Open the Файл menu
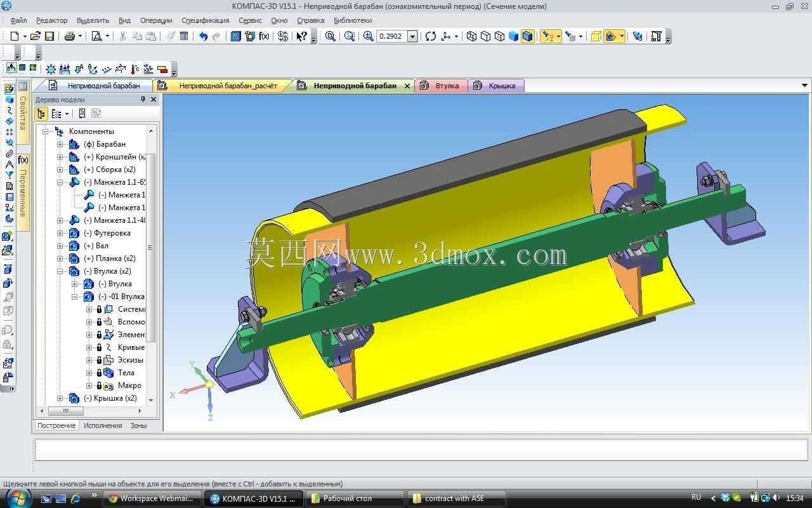 coord(18,20)
